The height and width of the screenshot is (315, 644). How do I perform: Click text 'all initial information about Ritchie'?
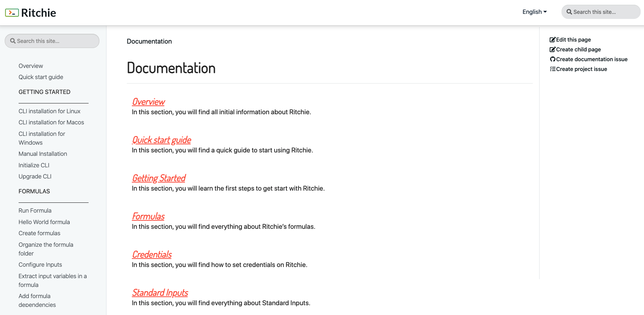point(260,112)
